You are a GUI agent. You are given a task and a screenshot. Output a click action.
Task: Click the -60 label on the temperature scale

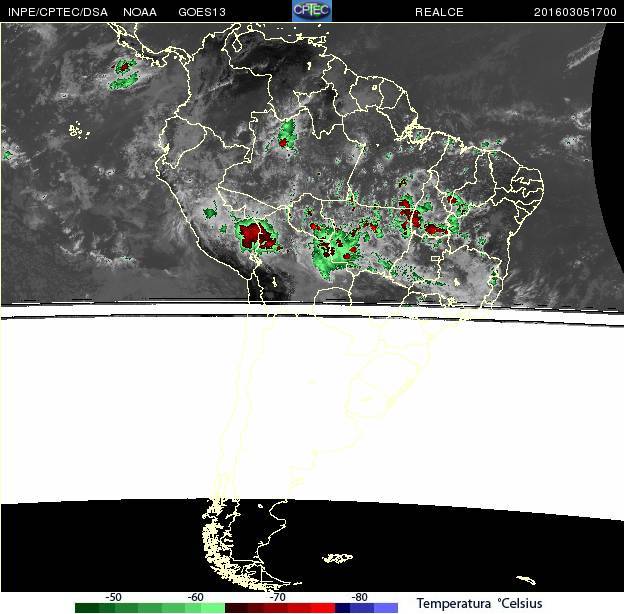(x=195, y=597)
